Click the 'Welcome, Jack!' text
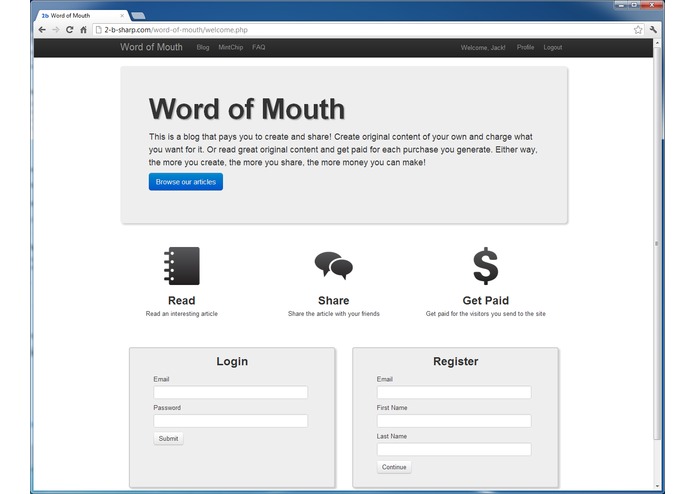The width and height of the screenshot is (695, 494). click(x=483, y=47)
